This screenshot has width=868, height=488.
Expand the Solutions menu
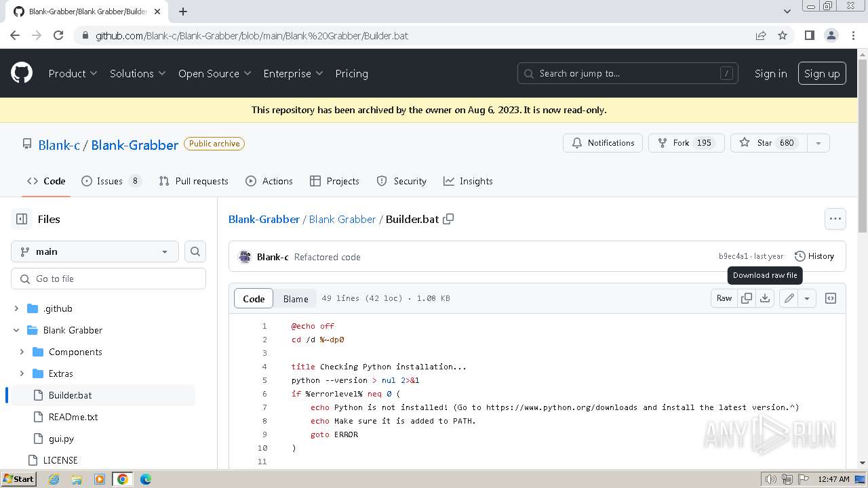138,73
